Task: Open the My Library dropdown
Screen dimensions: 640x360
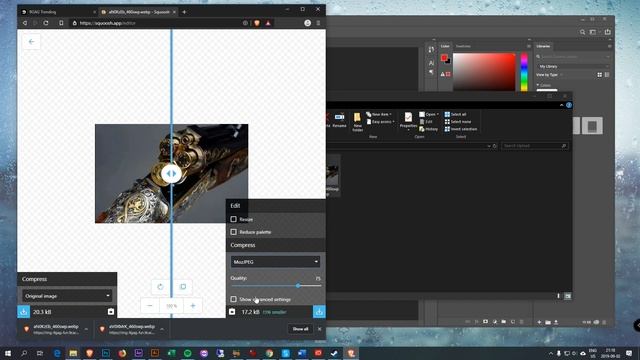Action: [573, 66]
